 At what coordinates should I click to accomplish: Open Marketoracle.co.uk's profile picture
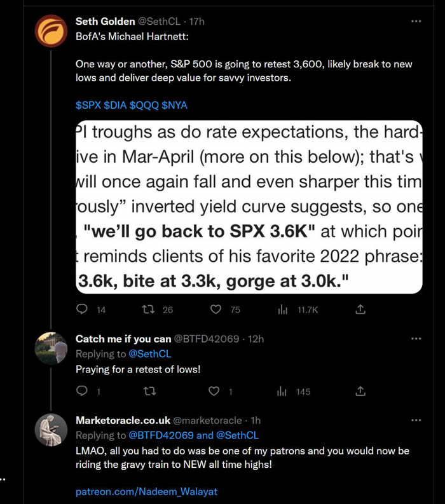tap(51, 430)
